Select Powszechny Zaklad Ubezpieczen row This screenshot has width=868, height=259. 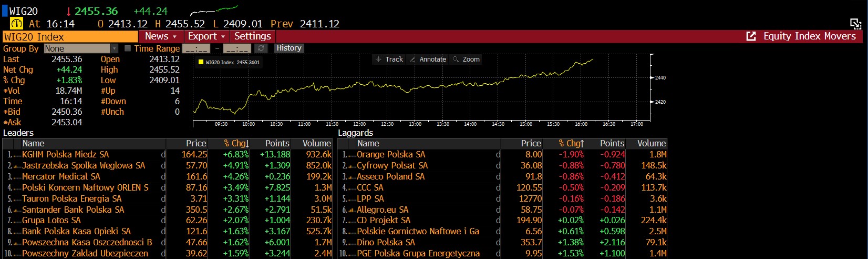(168, 253)
